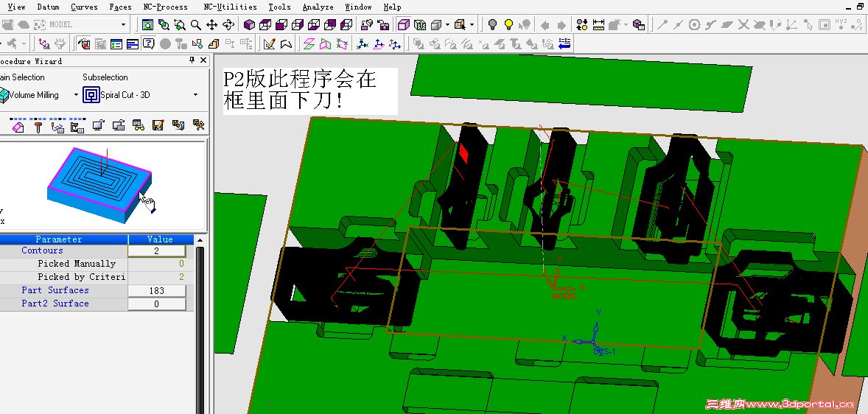Viewport: 868px width, 414px height.
Task: Open the Tools menu
Action: pos(279,7)
